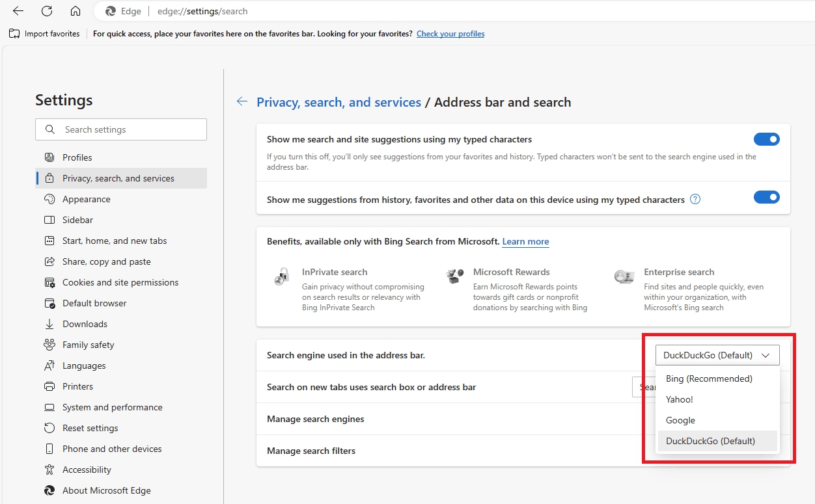
Task: Go to Downloads settings
Action: 121,324
